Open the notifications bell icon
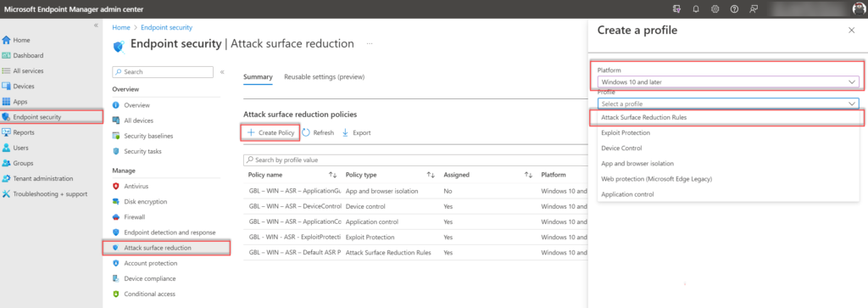The height and width of the screenshot is (308, 868). tap(696, 8)
